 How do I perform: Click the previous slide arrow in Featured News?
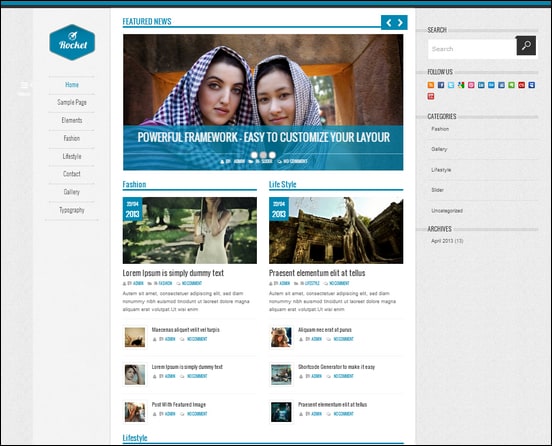[389, 23]
